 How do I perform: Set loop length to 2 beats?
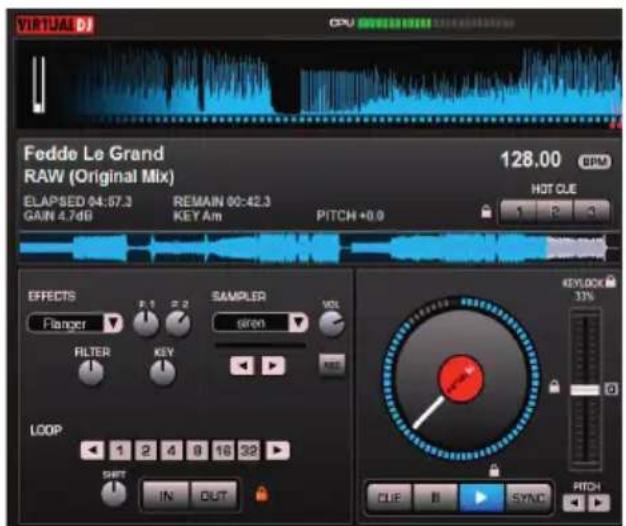coord(146,451)
